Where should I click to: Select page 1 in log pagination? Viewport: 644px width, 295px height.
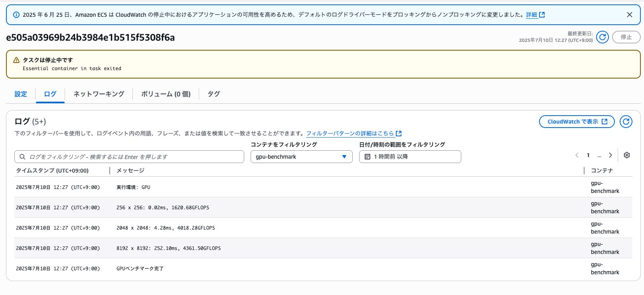pyautogui.click(x=588, y=155)
